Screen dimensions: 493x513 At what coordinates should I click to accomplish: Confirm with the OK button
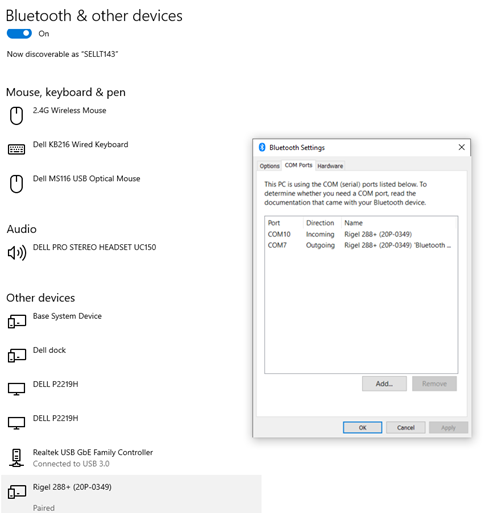(363, 428)
